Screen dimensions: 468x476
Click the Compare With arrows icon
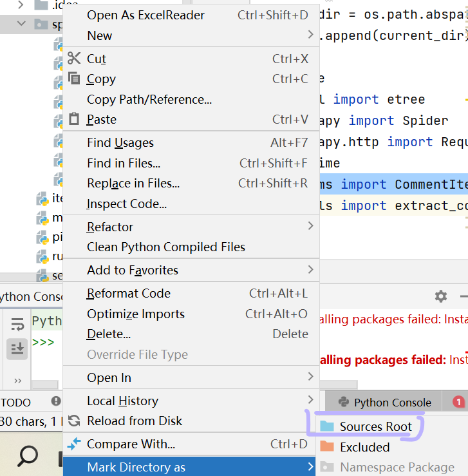point(74,444)
